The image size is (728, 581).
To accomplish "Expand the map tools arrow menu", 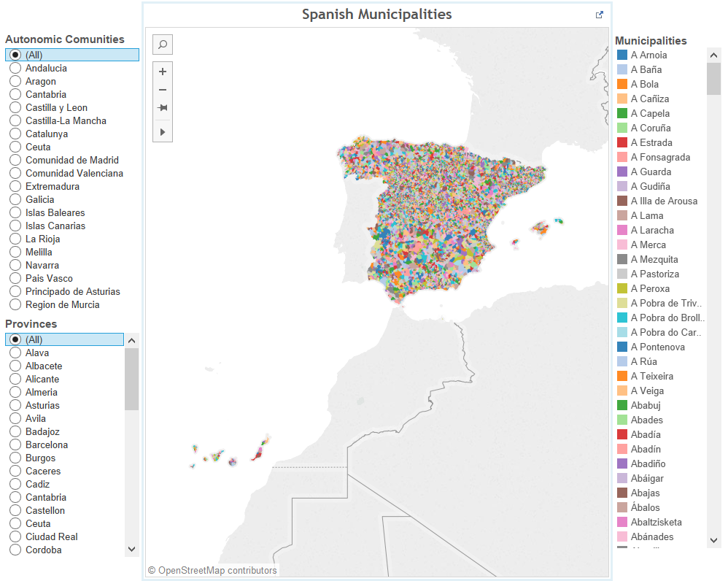I will 163,132.
